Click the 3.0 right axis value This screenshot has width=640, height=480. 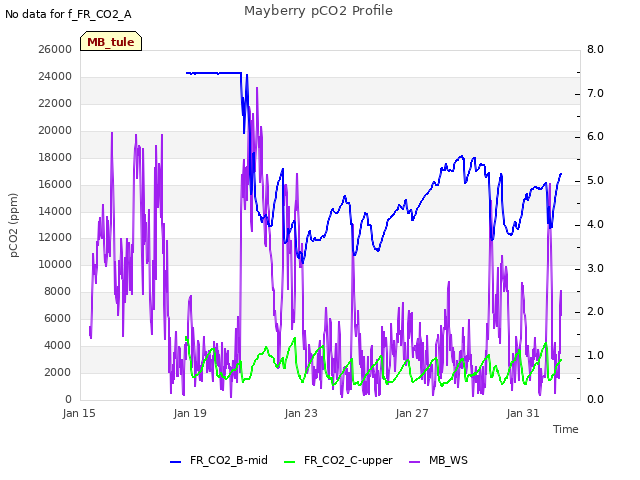click(x=596, y=269)
